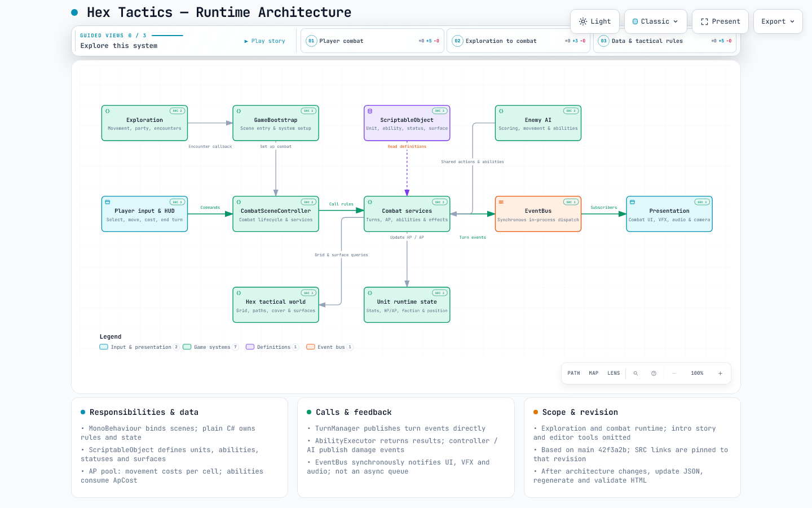This screenshot has height=508, width=812.
Task: Select the Combat services node
Action: pyautogui.click(x=407, y=214)
